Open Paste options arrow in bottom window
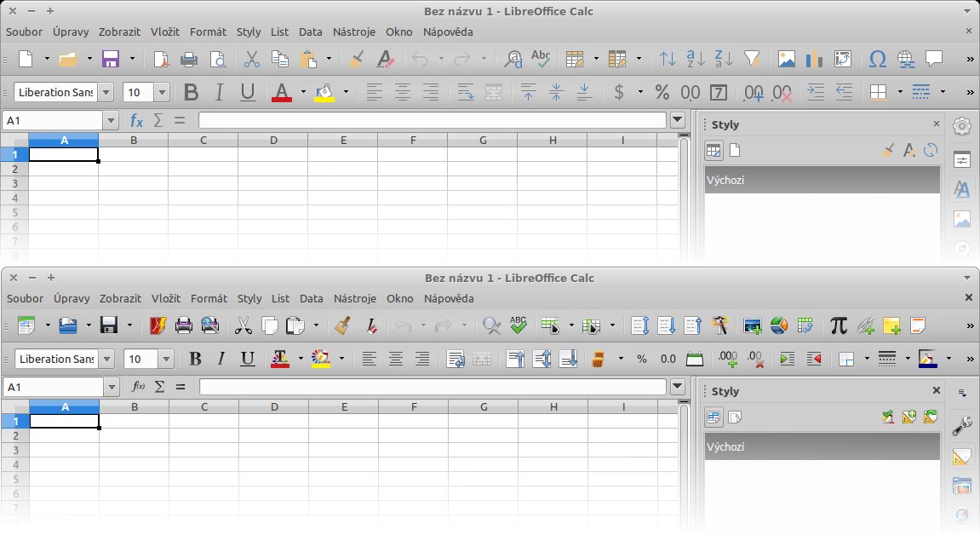The image size is (980, 541). pos(316,325)
